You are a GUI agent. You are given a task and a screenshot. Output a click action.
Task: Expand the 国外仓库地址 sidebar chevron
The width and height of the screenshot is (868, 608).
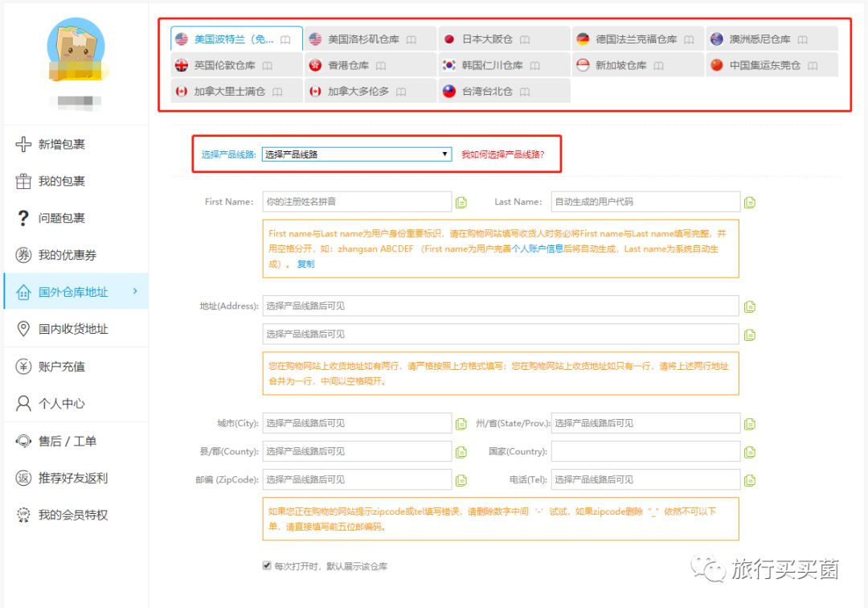(135, 292)
